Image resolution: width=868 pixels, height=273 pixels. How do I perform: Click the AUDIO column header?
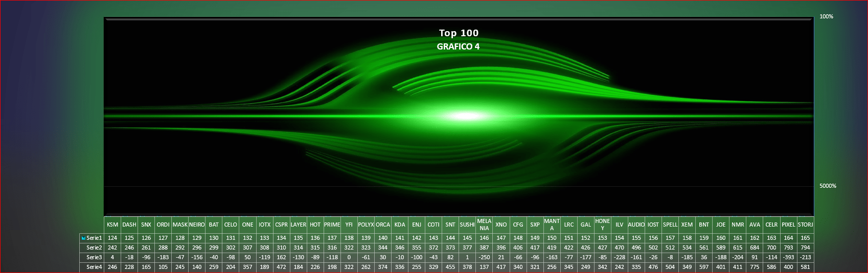coord(636,225)
